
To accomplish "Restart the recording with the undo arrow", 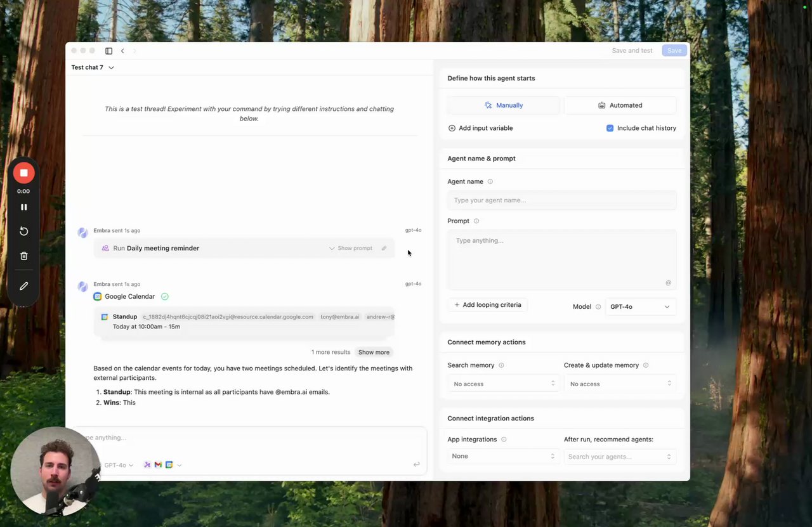I will (23, 231).
